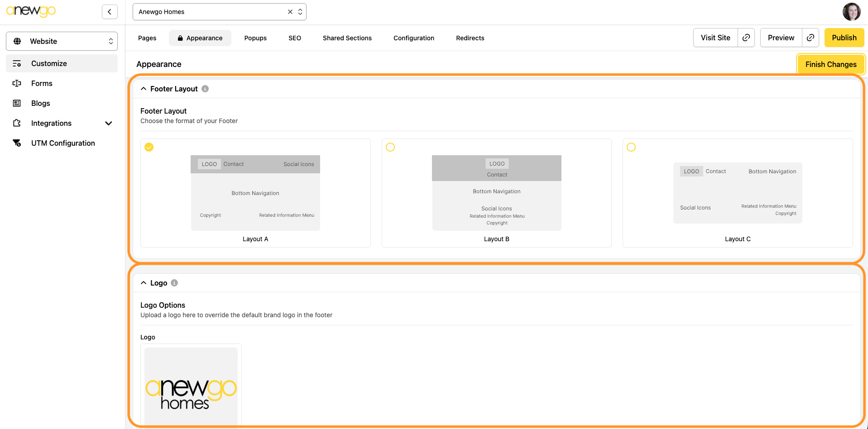Image resolution: width=868 pixels, height=429 pixels.
Task: Click the Logo section info icon
Action: coord(174,283)
